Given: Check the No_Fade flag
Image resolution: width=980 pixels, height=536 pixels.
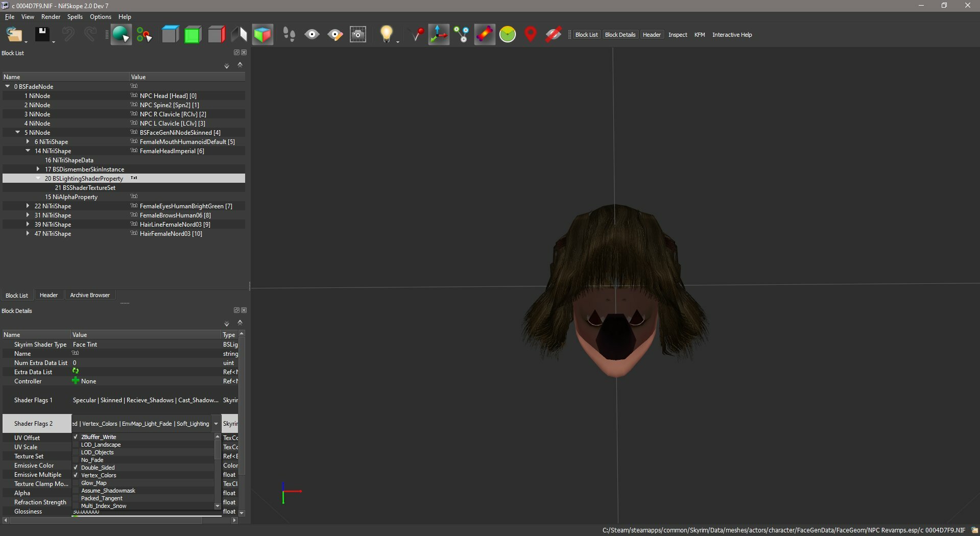Looking at the screenshot, I should (76, 460).
